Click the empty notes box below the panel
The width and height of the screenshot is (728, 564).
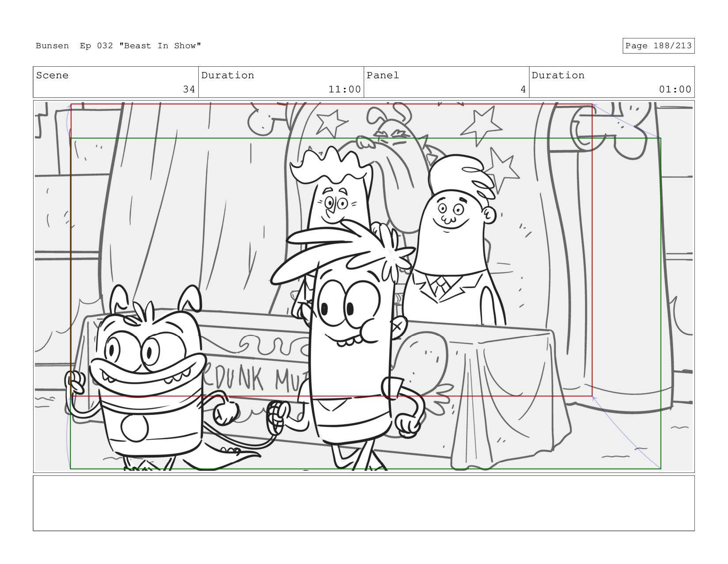364,503
